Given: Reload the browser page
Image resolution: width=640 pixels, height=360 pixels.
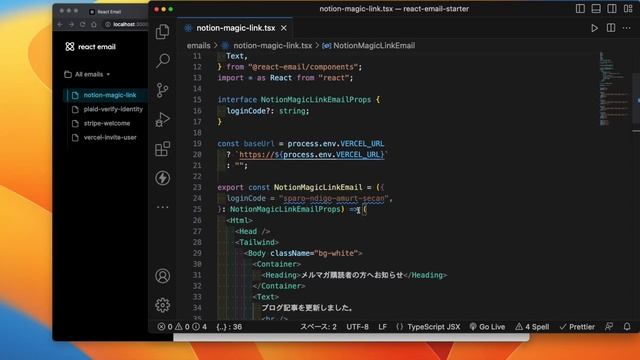Looking at the screenshot, I should [82, 24].
